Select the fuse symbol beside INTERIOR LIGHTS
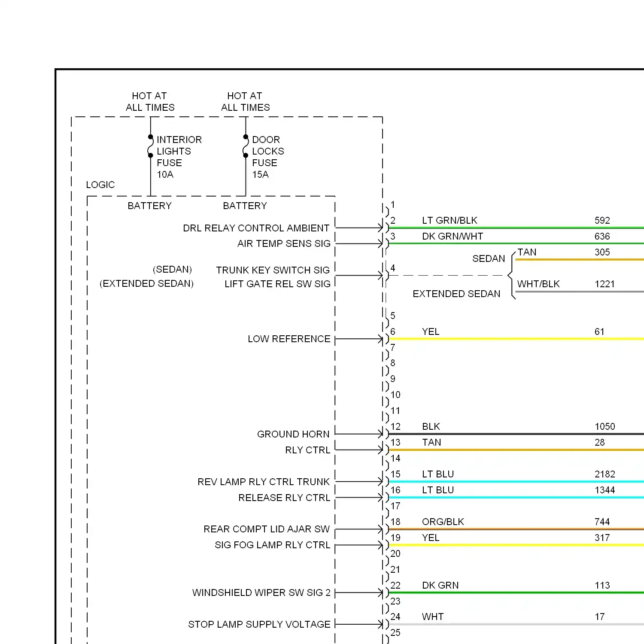This screenshot has width=644, height=644. click(x=150, y=146)
